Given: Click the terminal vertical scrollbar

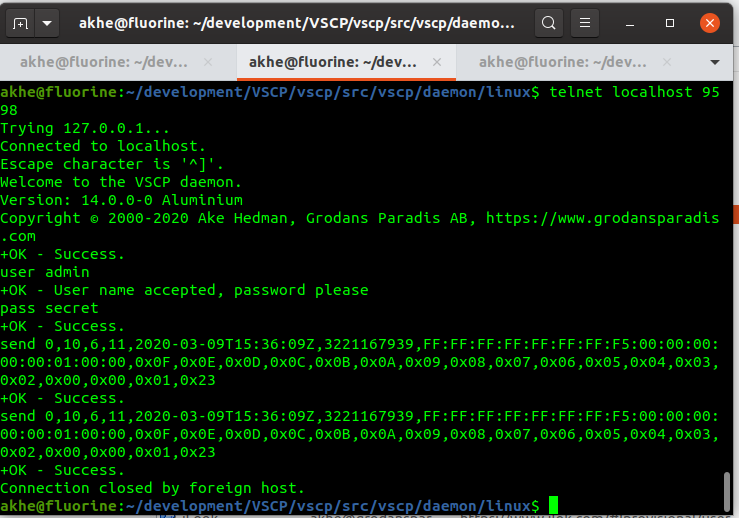Looking at the screenshot, I should (x=727, y=492).
